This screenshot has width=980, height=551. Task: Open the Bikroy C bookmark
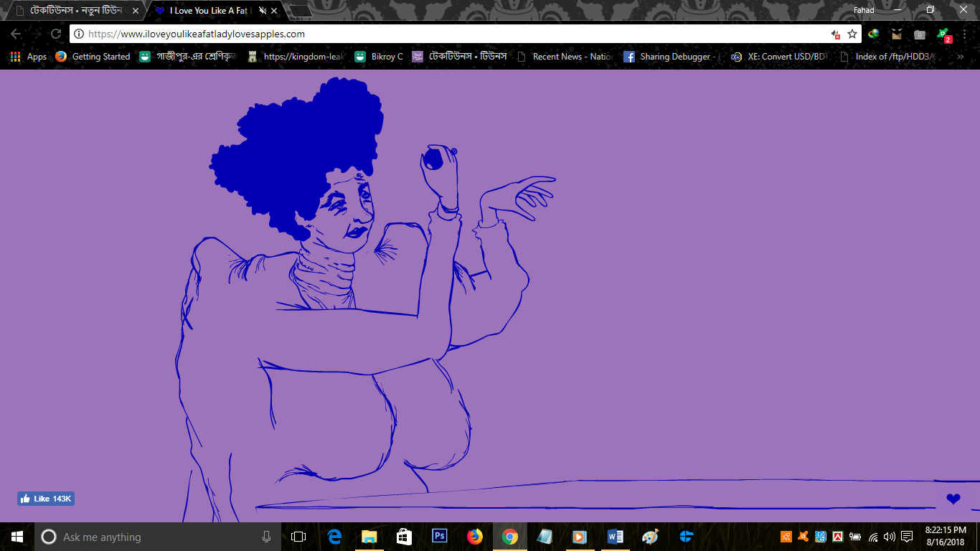point(379,57)
